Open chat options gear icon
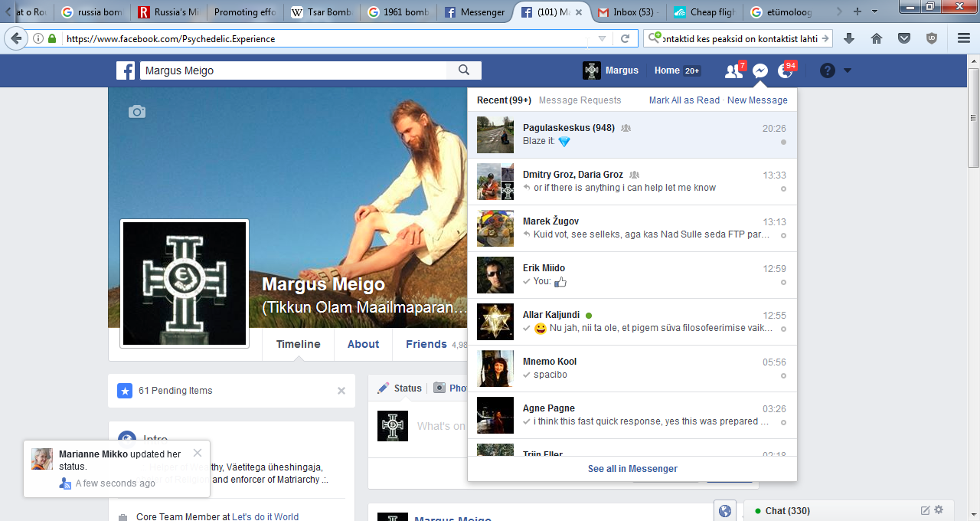 pyautogui.click(x=939, y=510)
